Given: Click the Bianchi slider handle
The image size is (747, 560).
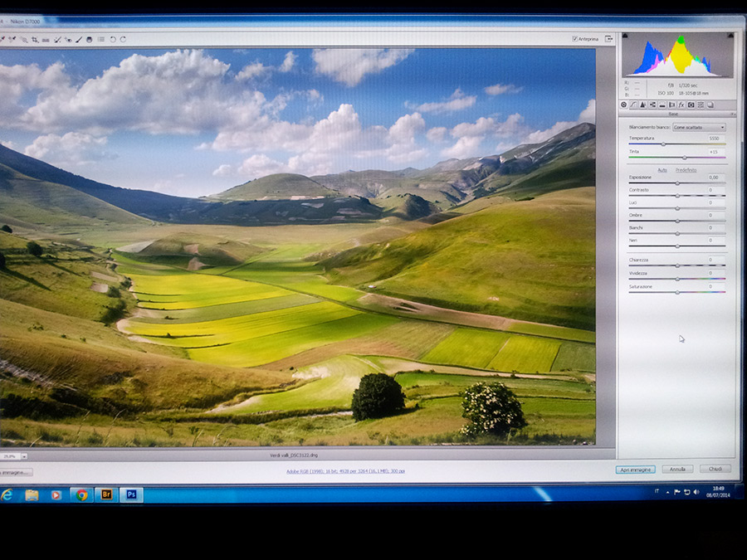Looking at the screenshot, I should click(677, 233).
